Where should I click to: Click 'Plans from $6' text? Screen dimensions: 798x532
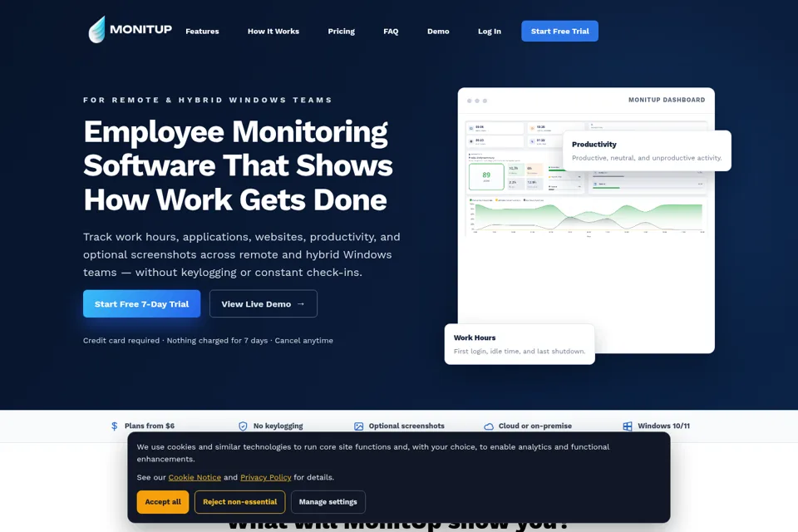pos(150,426)
